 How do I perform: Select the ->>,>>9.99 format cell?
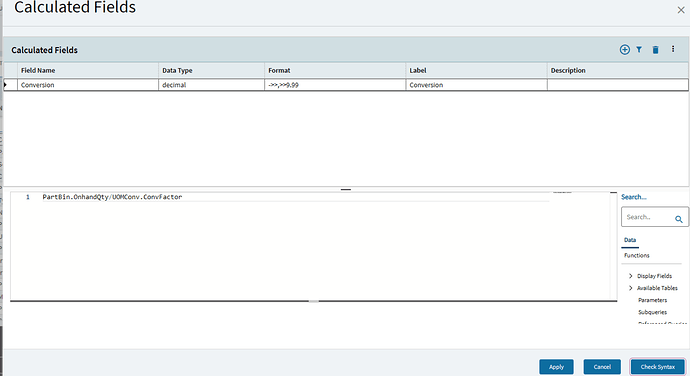[x=335, y=85]
